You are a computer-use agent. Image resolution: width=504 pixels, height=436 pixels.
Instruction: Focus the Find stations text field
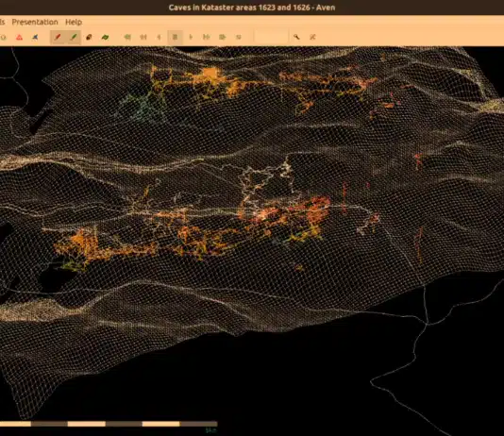coord(271,37)
